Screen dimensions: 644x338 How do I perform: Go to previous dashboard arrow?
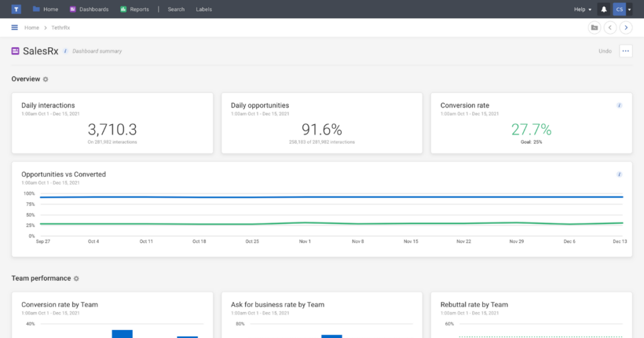(610, 28)
